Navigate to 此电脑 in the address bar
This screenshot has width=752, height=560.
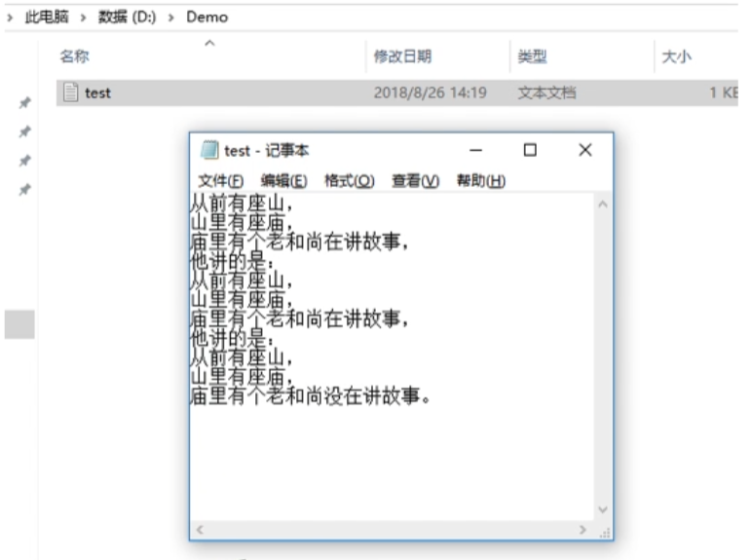[x=47, y=18]
